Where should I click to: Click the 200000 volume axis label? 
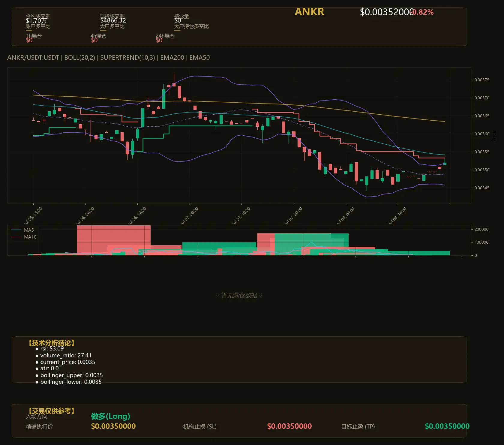(481, 229)
